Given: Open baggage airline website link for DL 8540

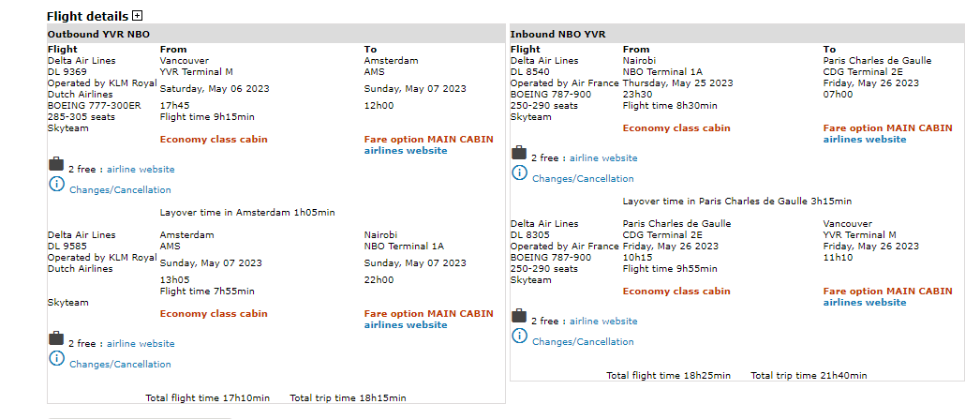Looking at the screenshot, I should pos(603,158).
